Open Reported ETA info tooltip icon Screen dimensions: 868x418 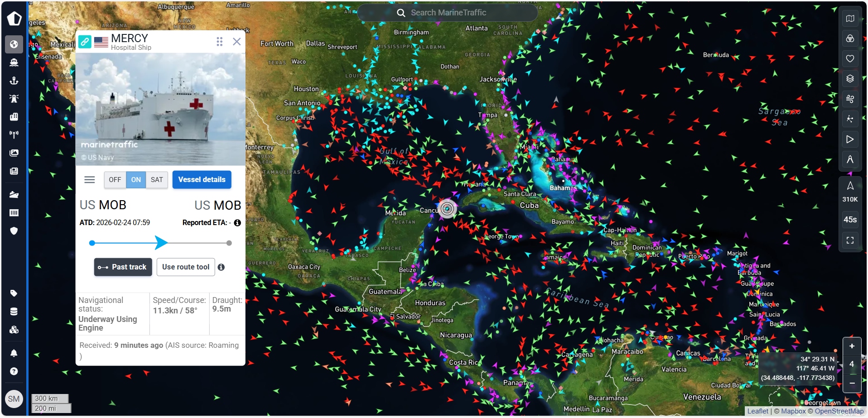[237, 223]
